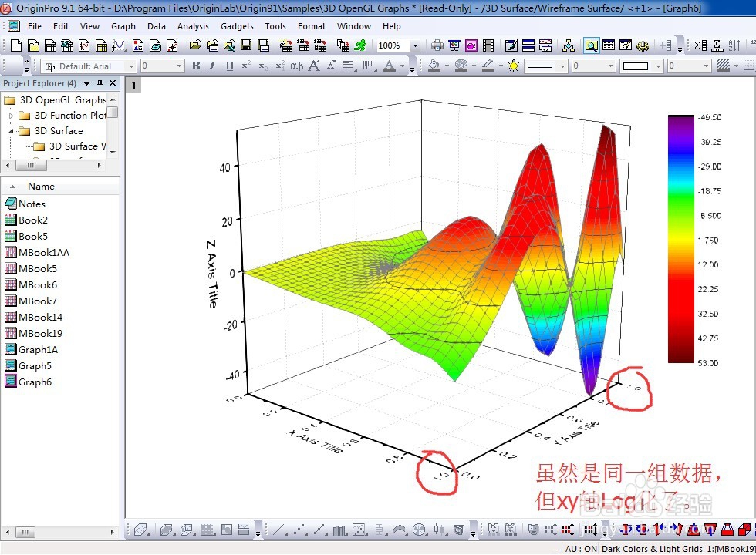The height and width of the screenshot is (555, 756).
Task: Increase font size with large A icon
Action: point(314,66)
